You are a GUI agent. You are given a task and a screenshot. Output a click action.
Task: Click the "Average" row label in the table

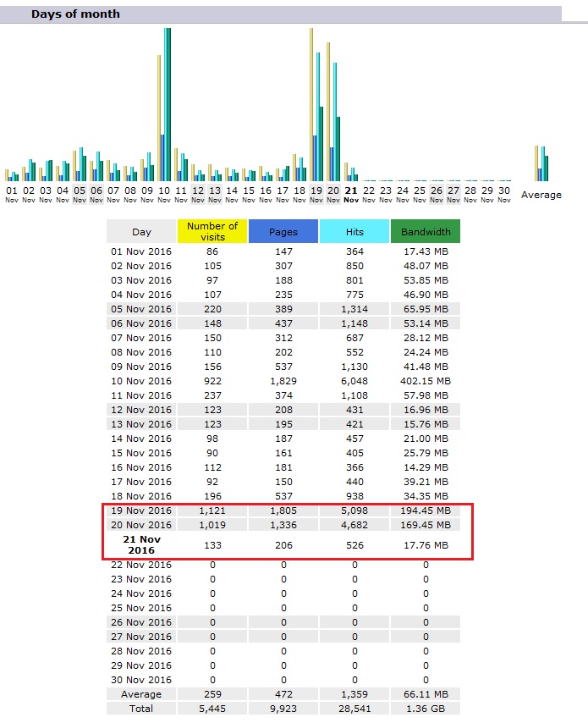click(x=141, y=694)
